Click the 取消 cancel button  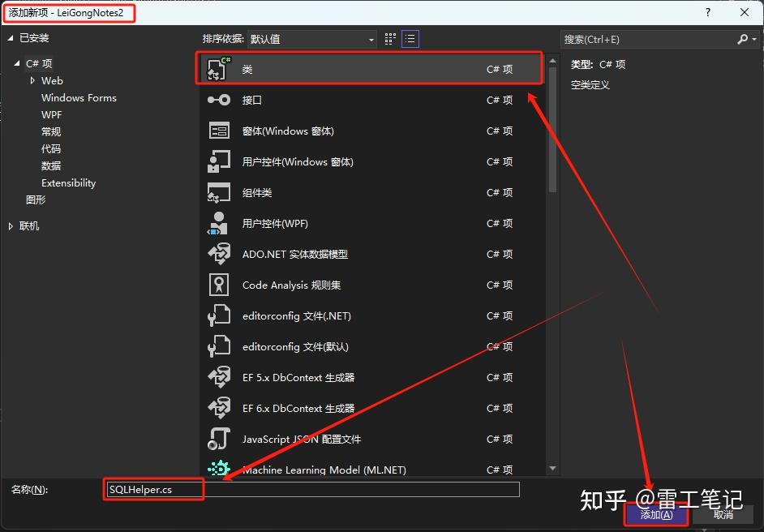723,514
